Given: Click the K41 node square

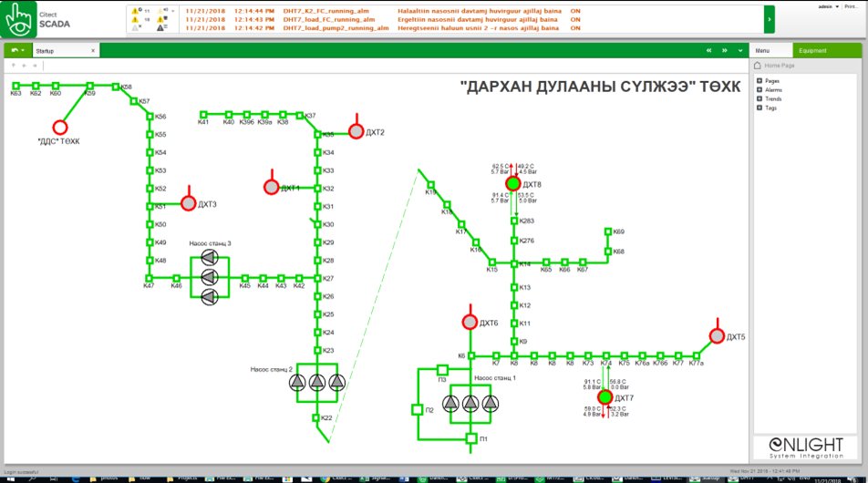Looking at the screenshot, I should 203,115.
